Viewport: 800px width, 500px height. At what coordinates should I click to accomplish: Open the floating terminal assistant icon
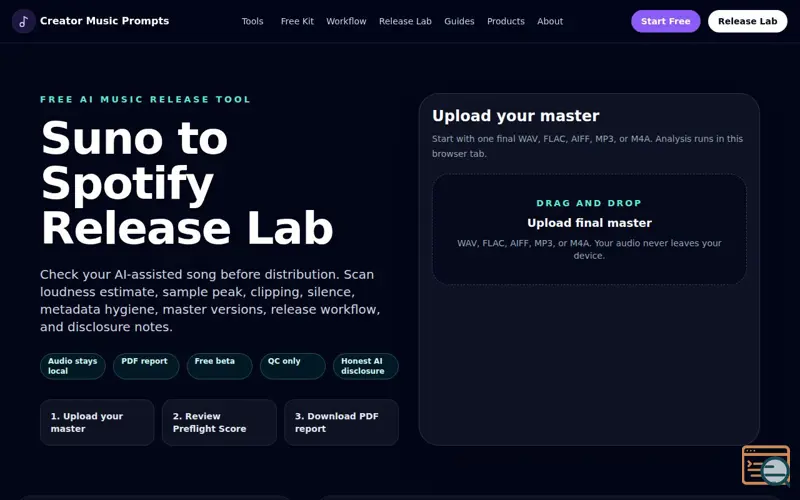[766, 465]
